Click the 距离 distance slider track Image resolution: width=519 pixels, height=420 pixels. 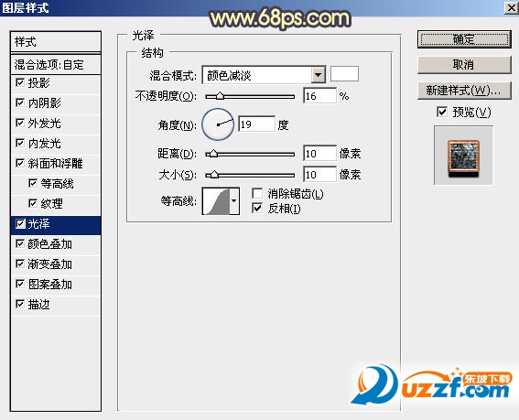pos(250,154)
